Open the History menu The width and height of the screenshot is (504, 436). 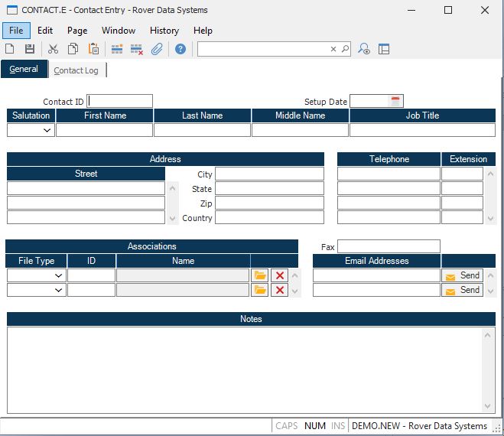click(x=164, y=31)
